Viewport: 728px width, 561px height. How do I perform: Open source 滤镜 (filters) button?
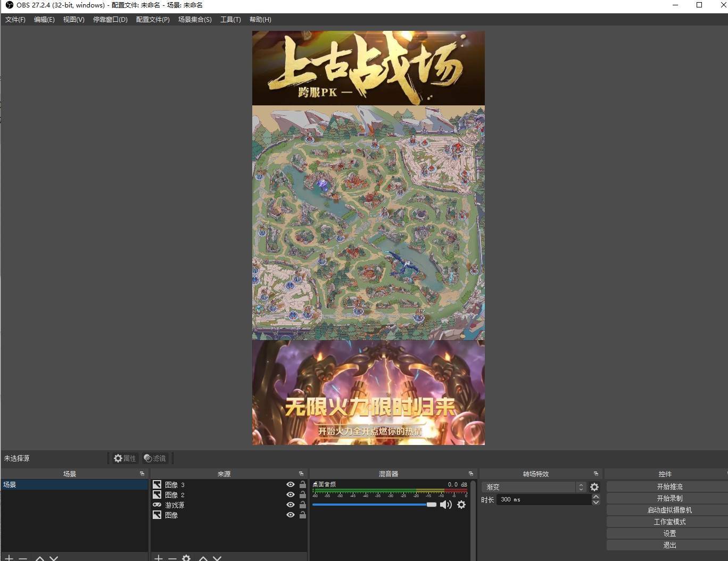(x=155, y=458)
